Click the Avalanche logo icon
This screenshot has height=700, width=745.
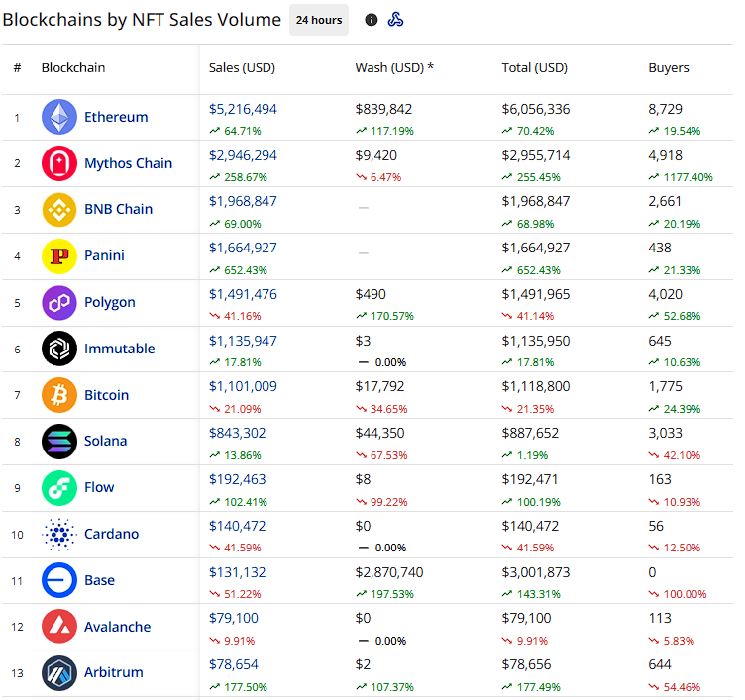pos(59,627)
